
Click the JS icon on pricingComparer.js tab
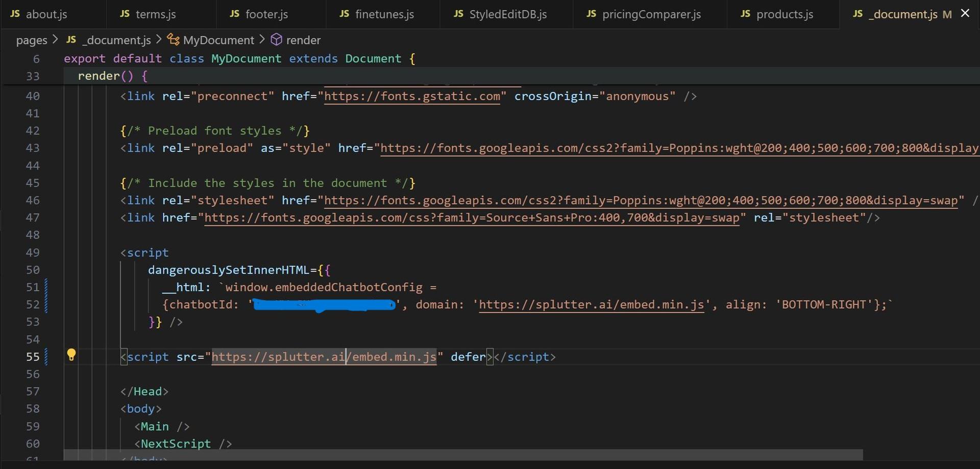[592, 14]
